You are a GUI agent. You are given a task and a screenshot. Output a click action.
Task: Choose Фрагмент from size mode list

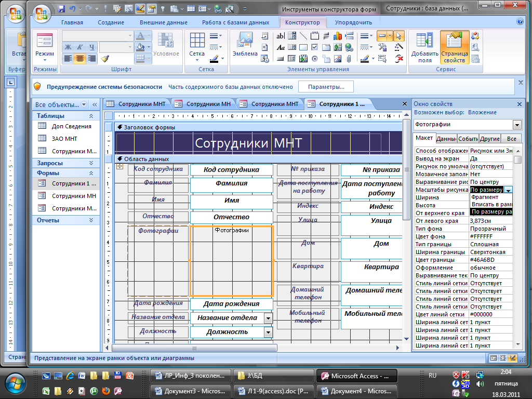tap(491, 197)
